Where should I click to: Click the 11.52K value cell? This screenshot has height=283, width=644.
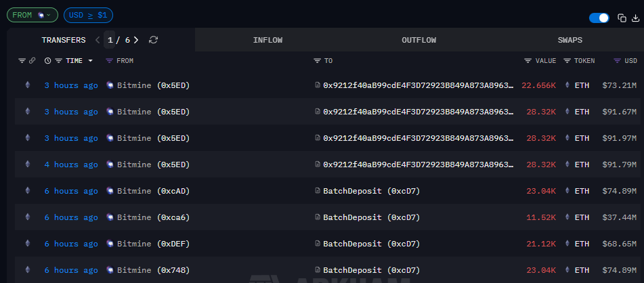541,217
